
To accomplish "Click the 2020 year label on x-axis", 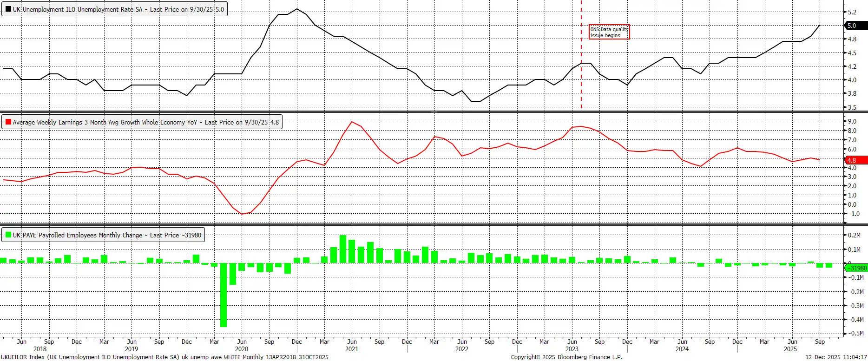I will pos(242,349).
